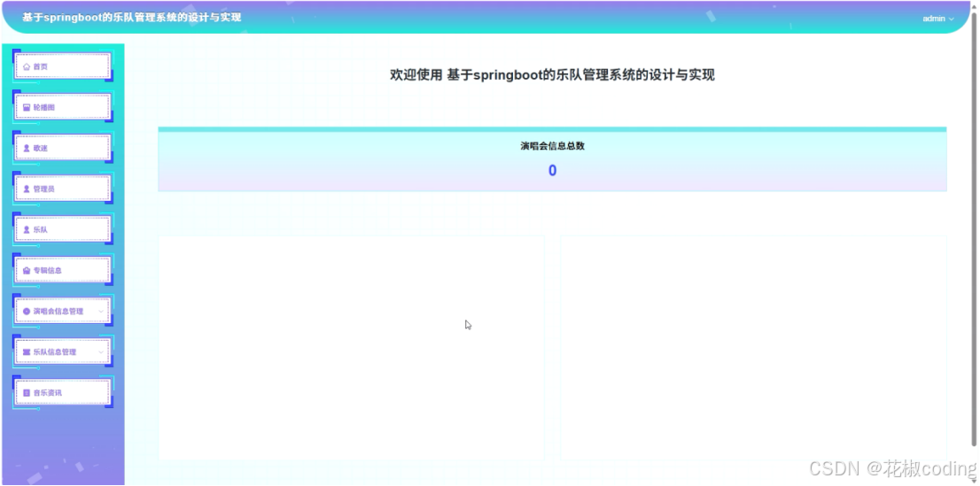This screenshot has width=980, height=486.
Task: Select the 管理员 menu item
Action: [x=63, y=189]
